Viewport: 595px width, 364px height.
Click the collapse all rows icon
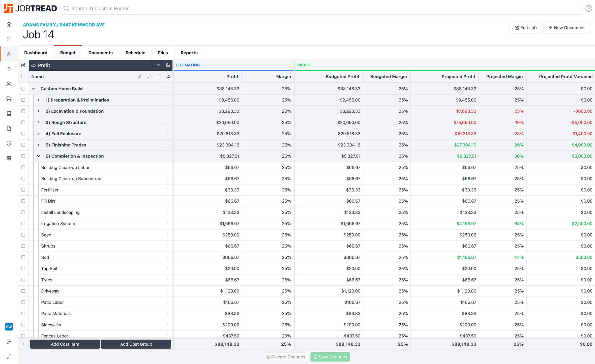click(x=140, y=77)
